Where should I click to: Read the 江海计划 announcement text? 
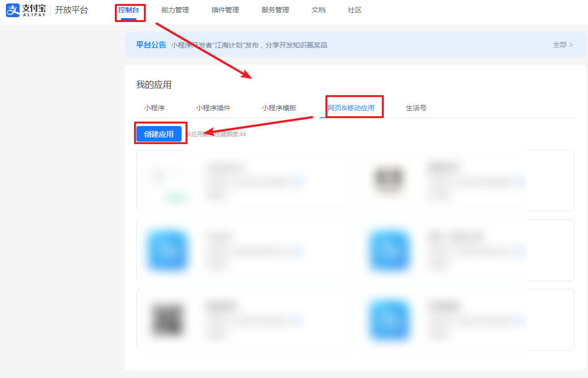coord(249,45)
